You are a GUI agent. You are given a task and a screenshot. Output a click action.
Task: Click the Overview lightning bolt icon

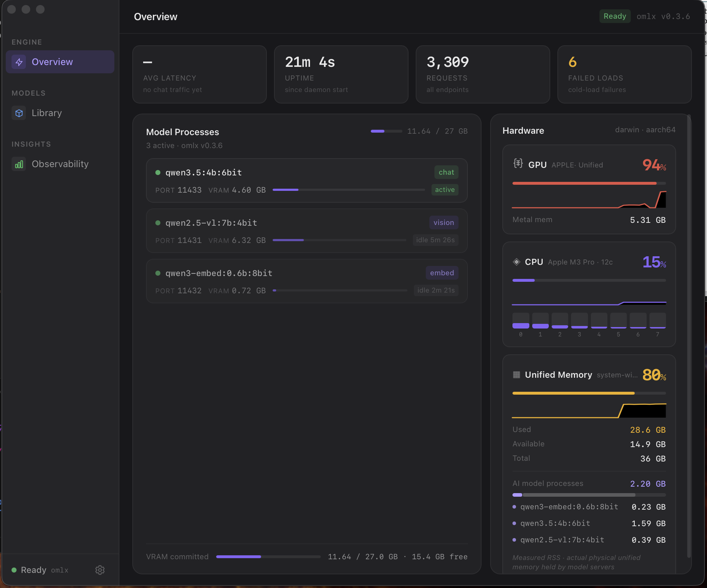coord(19,62)
